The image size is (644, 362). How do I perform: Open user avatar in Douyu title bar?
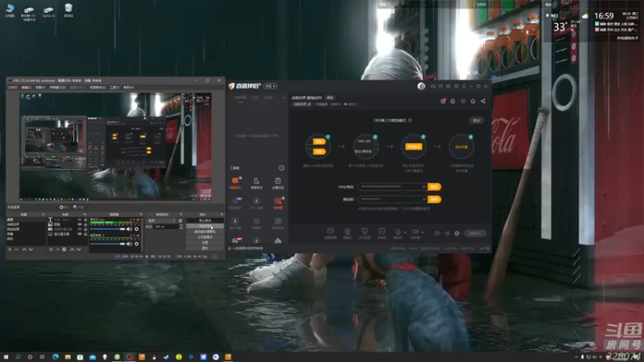click(421, 86)
